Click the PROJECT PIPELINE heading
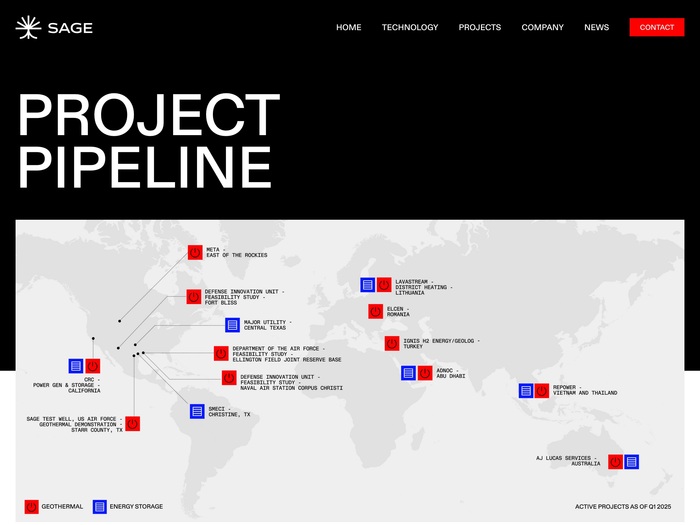The image size is (700, 525). pyautogui.click(x=149, y=140)
